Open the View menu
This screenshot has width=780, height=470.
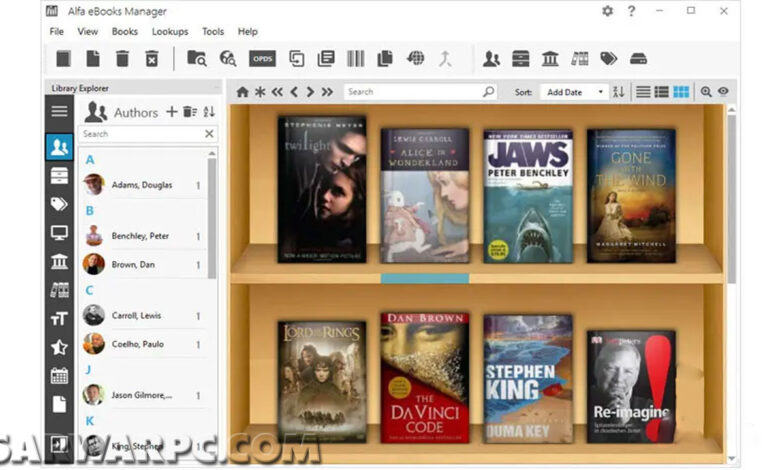pos(88,31)
